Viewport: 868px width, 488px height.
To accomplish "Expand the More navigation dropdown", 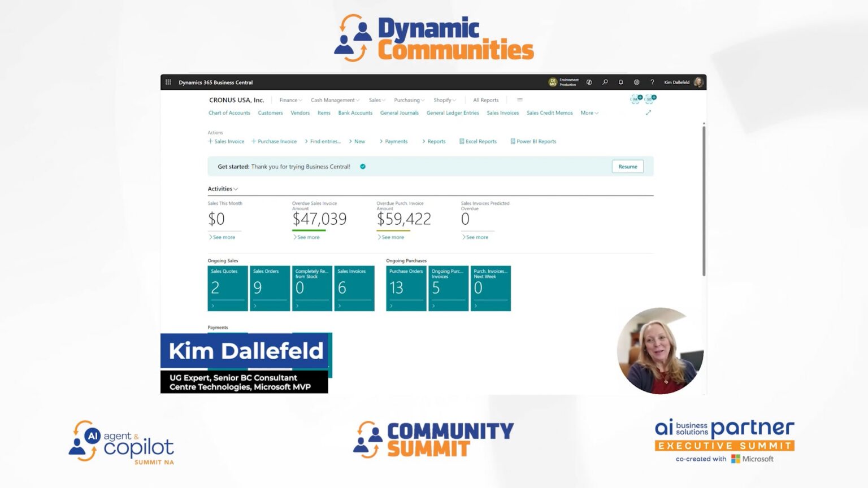I will tap(589, 113).
